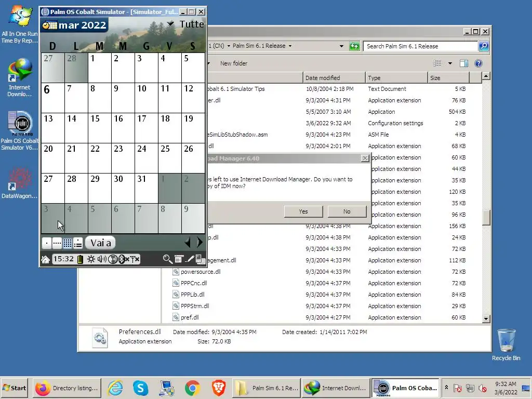Tap the wireless antenna signal icon
This screenshot has width=532, height=399.
pos(135,260)
